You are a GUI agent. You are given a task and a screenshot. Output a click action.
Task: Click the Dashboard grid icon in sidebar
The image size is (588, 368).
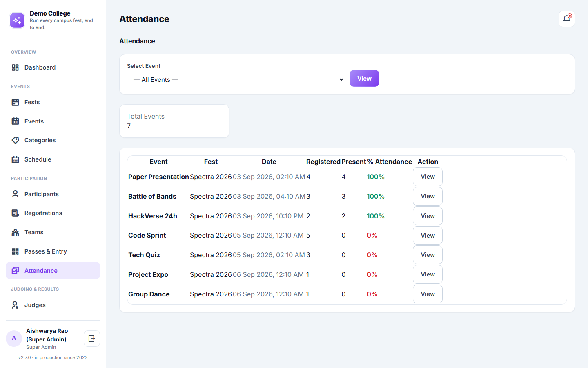point(16,67)
